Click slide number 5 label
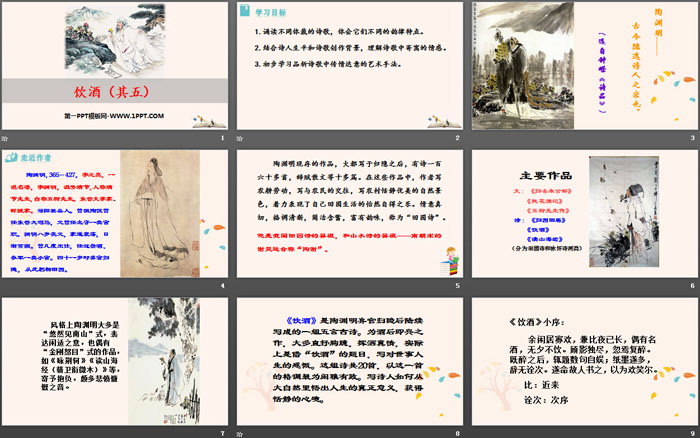Viewport: 700px width, 438px height. (457, 286)
